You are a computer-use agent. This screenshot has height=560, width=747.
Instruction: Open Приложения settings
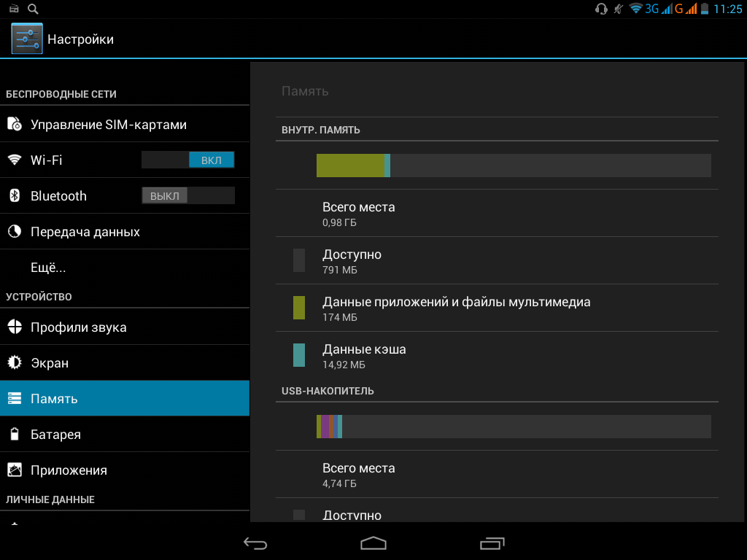pyautogui.click(x=125, y=470)
